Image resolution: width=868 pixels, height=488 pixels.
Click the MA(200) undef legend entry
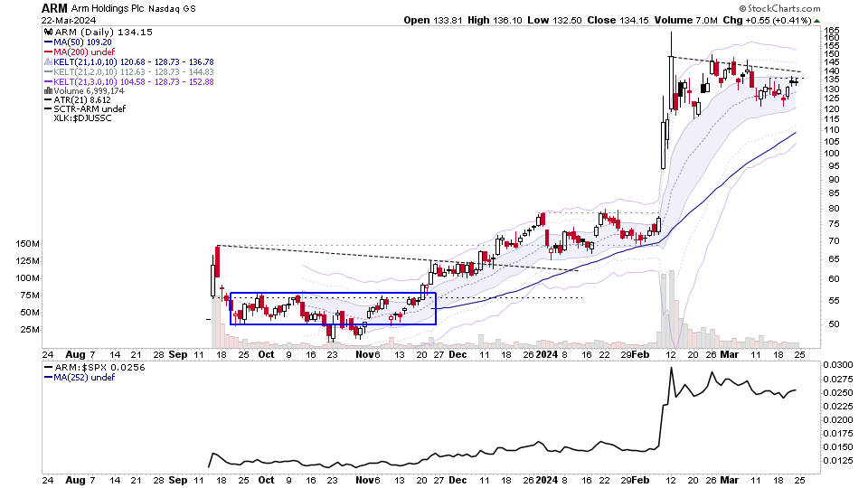(x=84, y=52)
